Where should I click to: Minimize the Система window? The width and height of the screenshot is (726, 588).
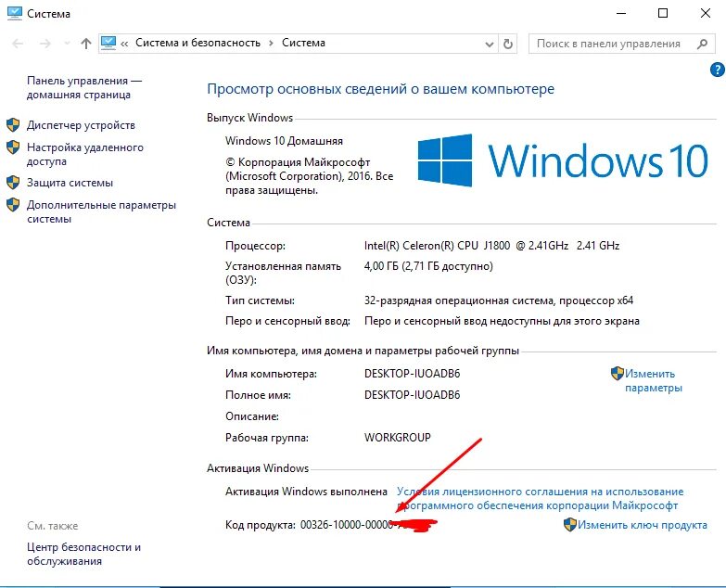[621, 13]
